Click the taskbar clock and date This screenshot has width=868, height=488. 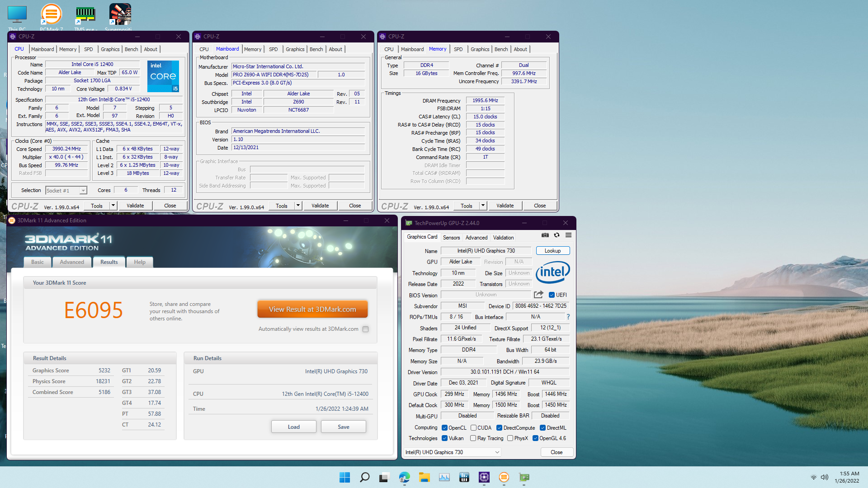coord(848,477)
